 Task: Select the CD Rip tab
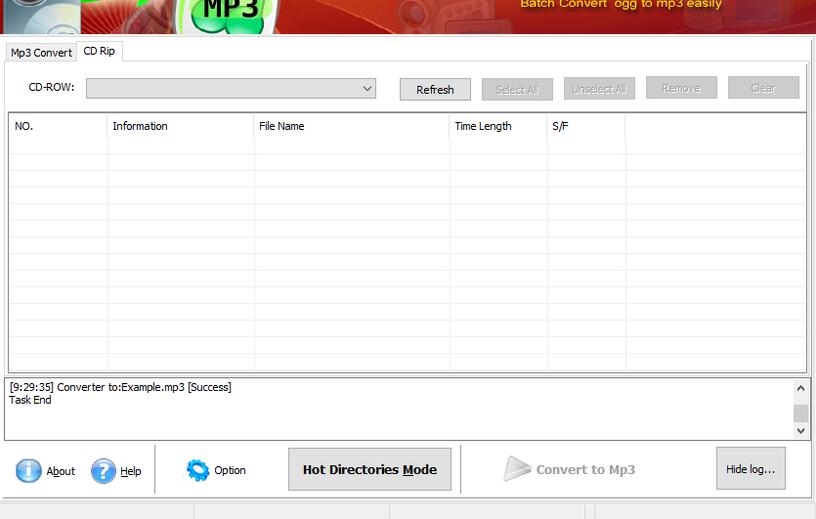[99, 51]
